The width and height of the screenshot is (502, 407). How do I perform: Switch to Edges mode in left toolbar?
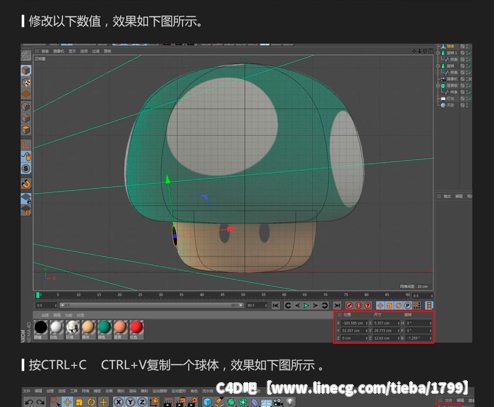[26, 118]
